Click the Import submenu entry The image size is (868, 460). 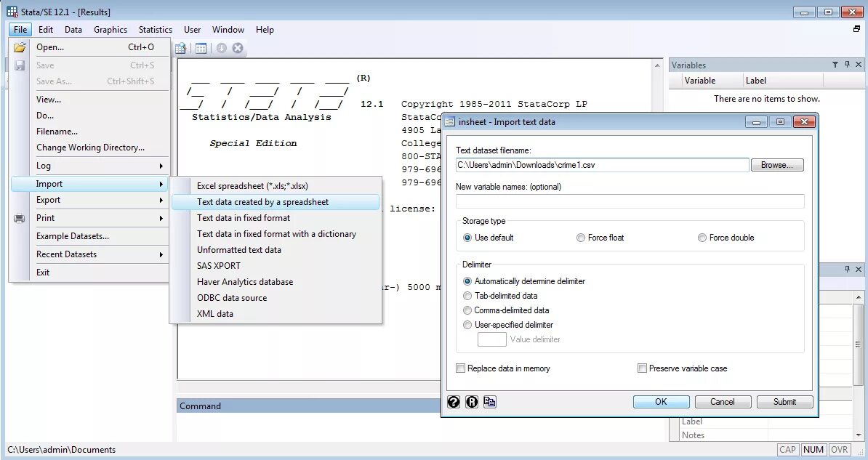click(89, 184)
